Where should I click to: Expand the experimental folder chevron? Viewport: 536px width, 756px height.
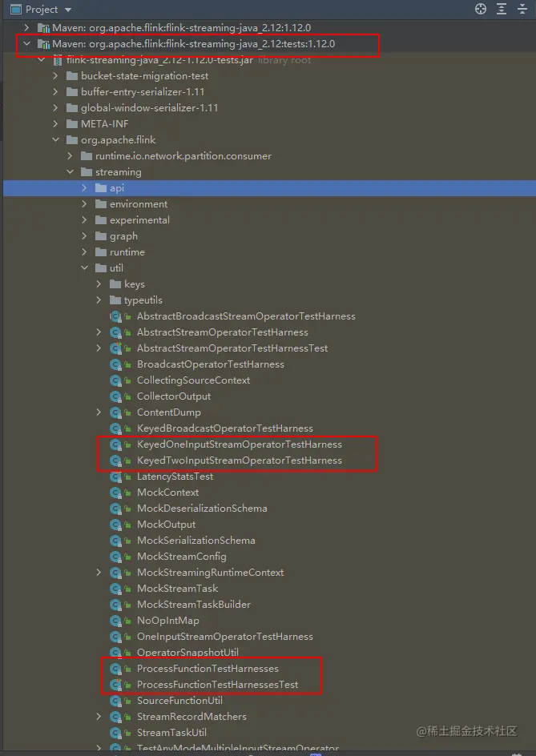(84, 220)
